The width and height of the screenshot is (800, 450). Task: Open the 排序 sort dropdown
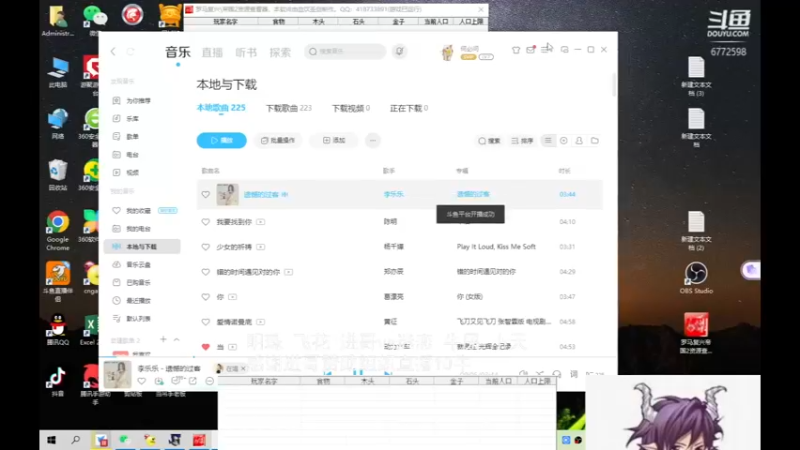(522, 140)
